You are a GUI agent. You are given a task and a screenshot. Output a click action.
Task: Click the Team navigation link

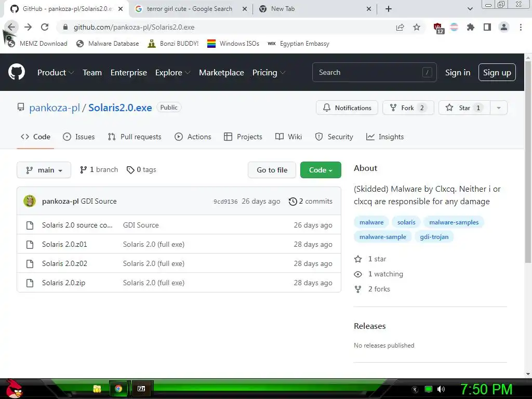pos(92,73)
